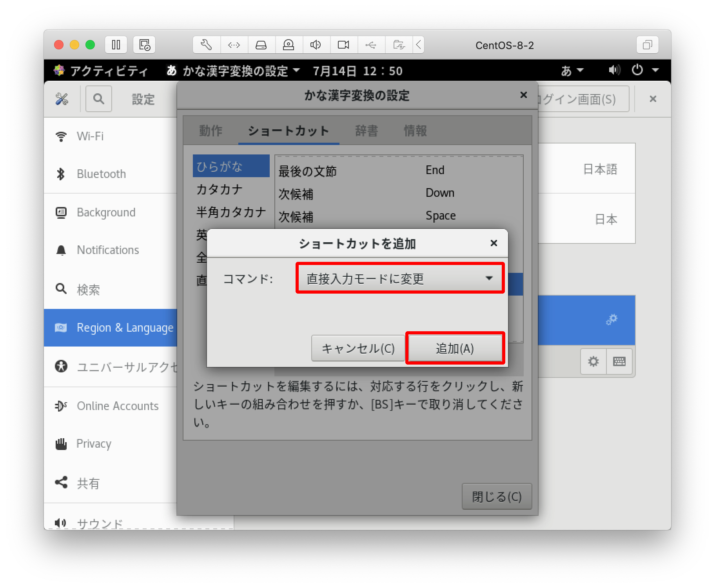Screen dimensions: 715x588
Task: Open the あ input method indicator menu
Action: [572, 71]
